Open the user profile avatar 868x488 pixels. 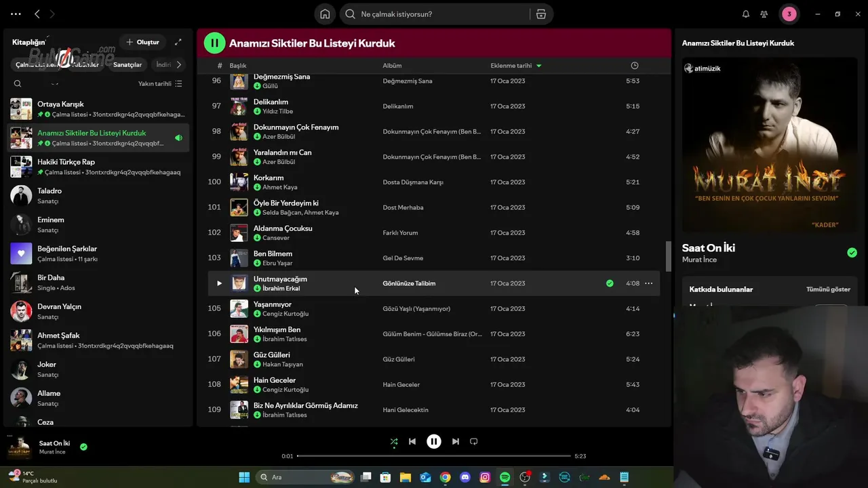[x=789, y=14]
